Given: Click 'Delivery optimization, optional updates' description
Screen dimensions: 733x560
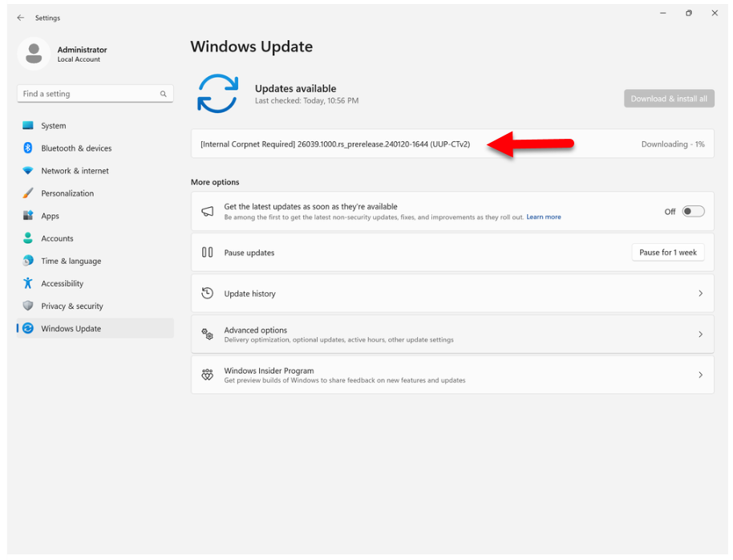Looking at the screenshot, I should click(x=339, y=340).
